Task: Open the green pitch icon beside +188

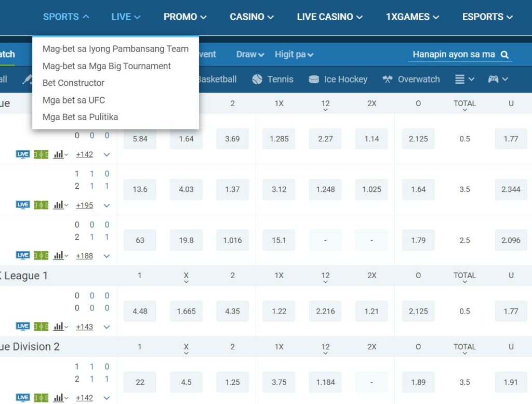Action: (x=41, y=255)
